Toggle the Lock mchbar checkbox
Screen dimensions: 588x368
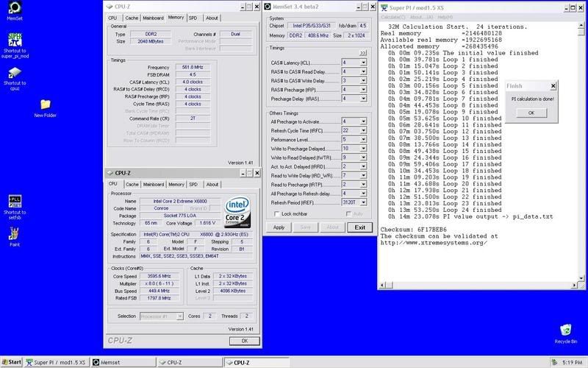pyautogui.click(x=277, y=214)
